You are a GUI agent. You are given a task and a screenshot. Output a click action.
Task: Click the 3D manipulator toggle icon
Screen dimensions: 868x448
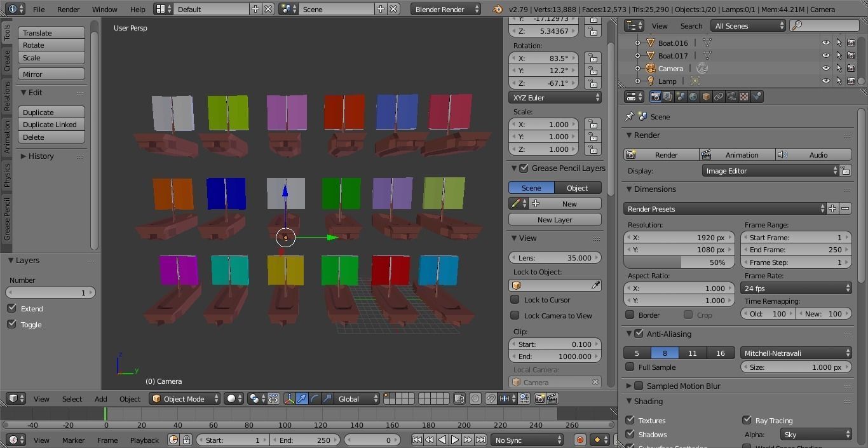click(290, 398)
